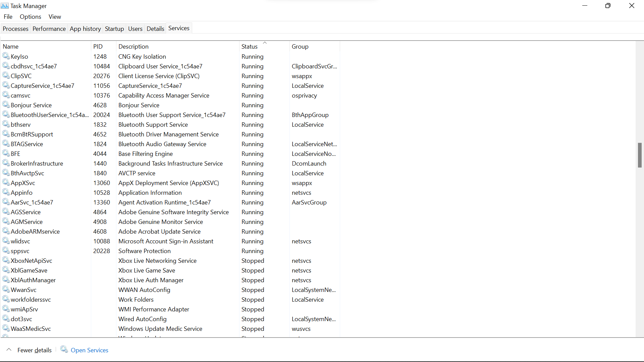This screenshot has width=644, height=362.
Task: Click the BrokerInfrastructure service icon
Action: click(6, 163)
